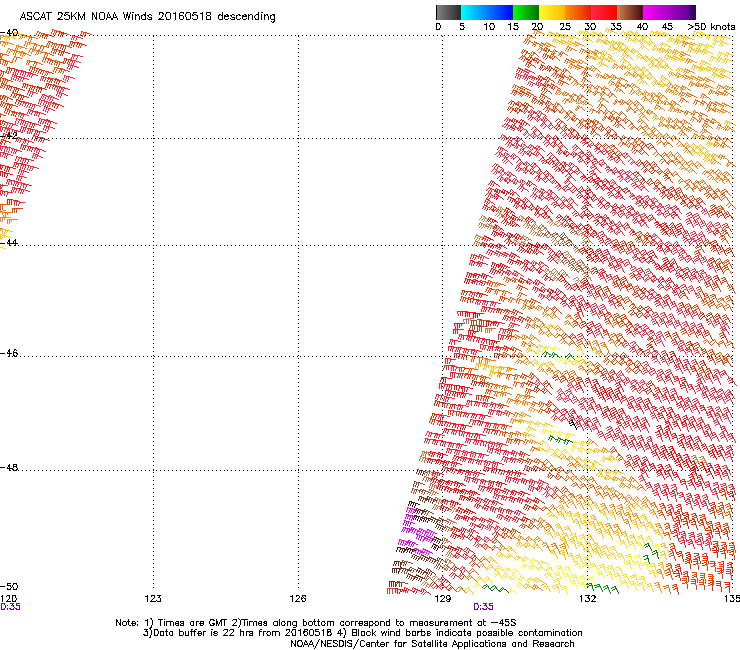740x650 pixels.
Task: Click the '10' legend scale label
Action: click(x=489, y=27)
